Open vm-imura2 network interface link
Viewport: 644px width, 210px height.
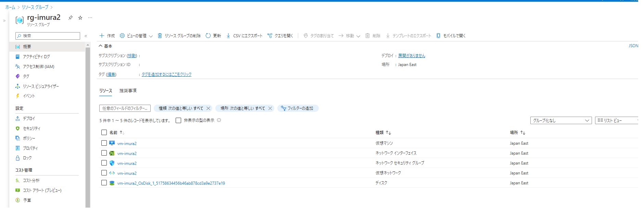click(x=127, y=154)
